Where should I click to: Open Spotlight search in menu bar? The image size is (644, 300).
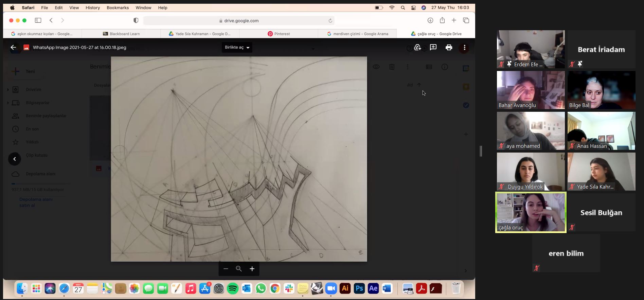point(403,7)
